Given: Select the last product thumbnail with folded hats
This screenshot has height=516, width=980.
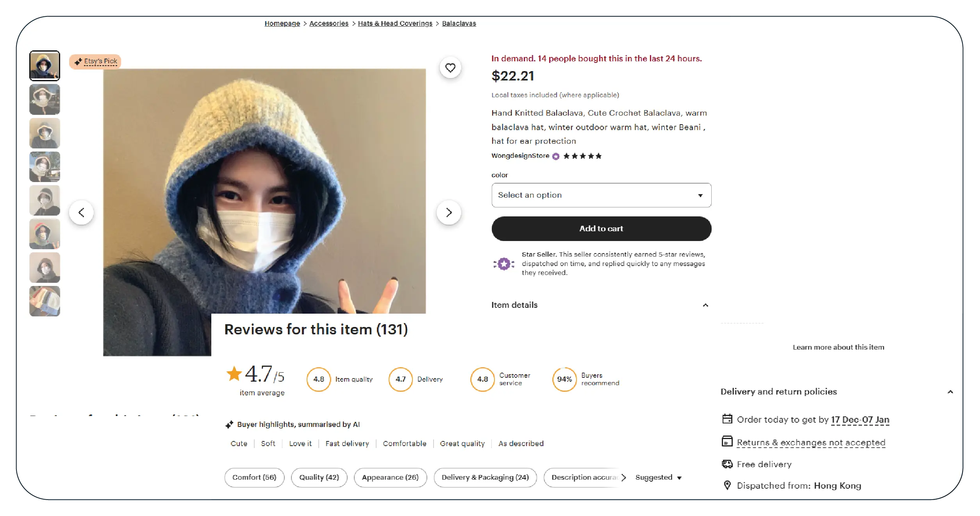Looking at the screenshot, I should 45,301.
